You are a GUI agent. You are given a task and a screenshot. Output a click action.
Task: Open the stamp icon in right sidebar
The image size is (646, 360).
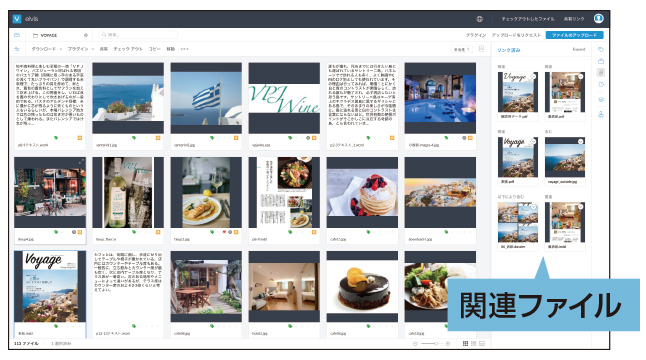point(601,115)
